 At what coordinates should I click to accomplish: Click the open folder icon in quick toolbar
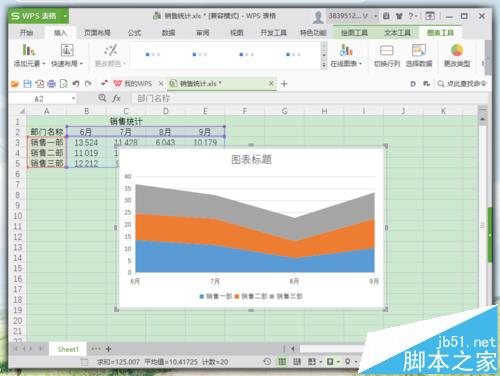(15, 84)
